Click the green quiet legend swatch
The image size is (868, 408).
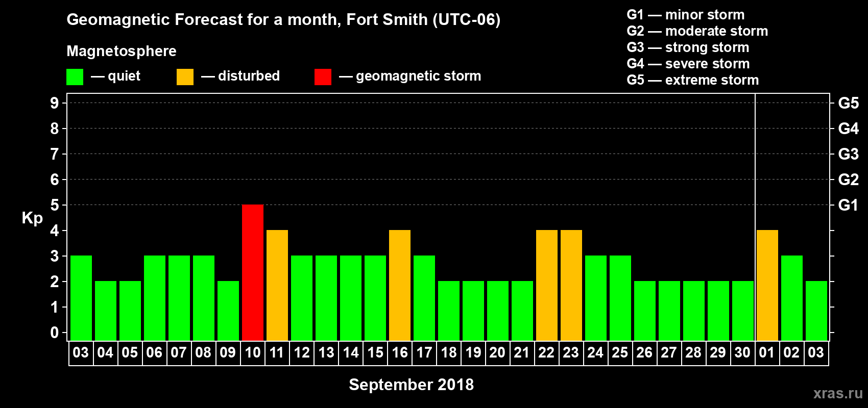pos(75,77)
